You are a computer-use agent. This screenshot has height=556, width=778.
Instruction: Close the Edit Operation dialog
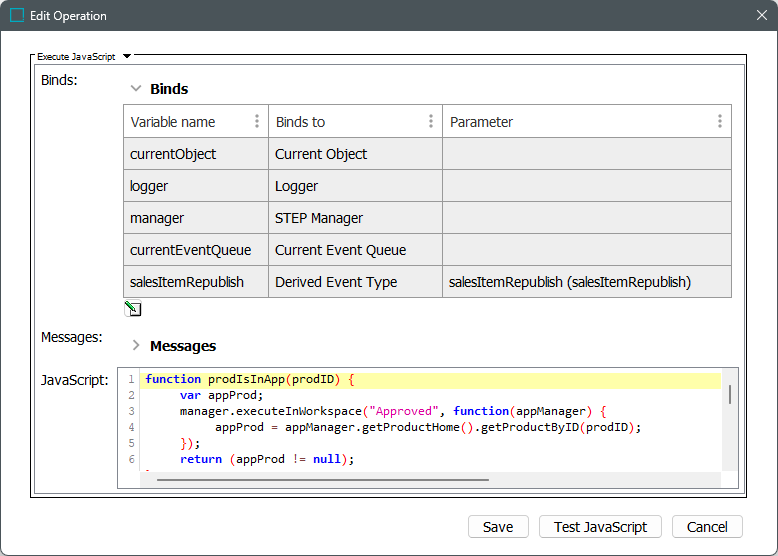coord(760,16)
